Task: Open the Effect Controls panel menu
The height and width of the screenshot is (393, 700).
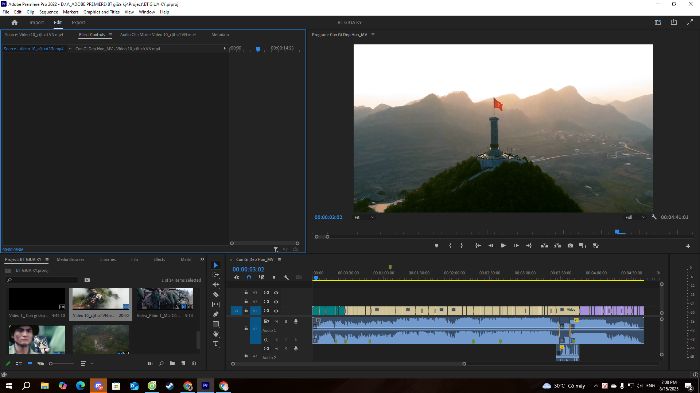Action: (110, 34)
